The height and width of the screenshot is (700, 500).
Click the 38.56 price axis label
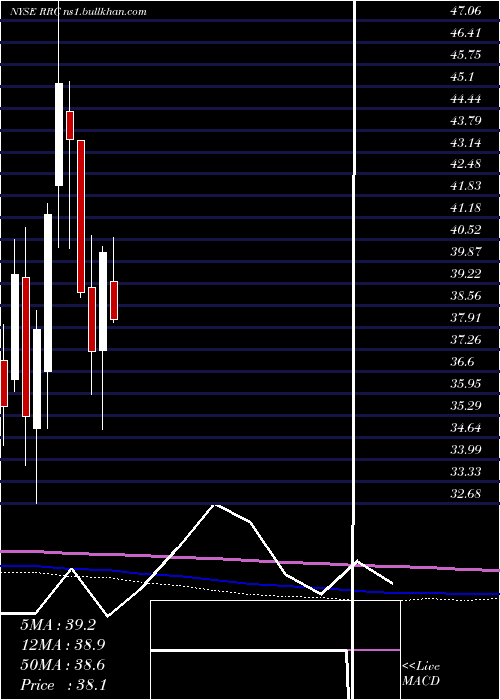pyautogui.click(x=466, y=296)
